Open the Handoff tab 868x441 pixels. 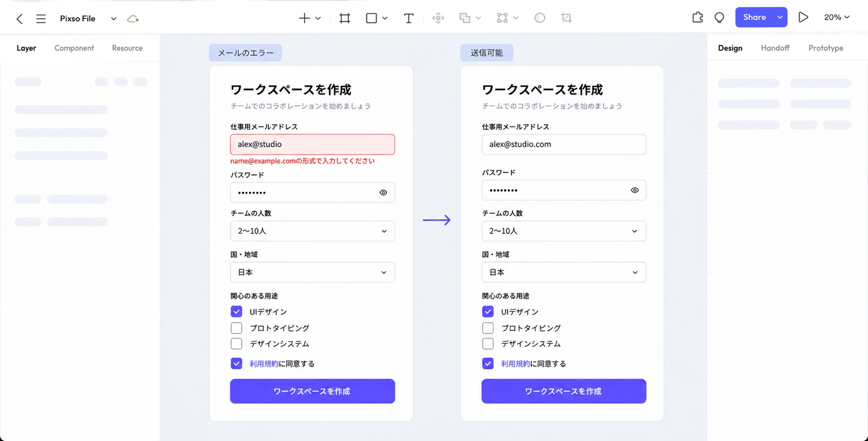(775, 48)
